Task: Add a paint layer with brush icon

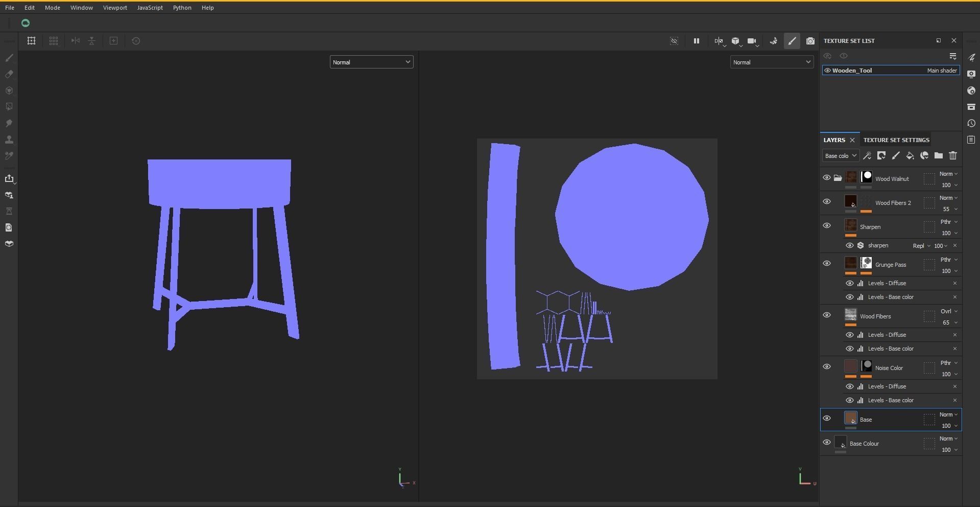Action: pos(896,155)
